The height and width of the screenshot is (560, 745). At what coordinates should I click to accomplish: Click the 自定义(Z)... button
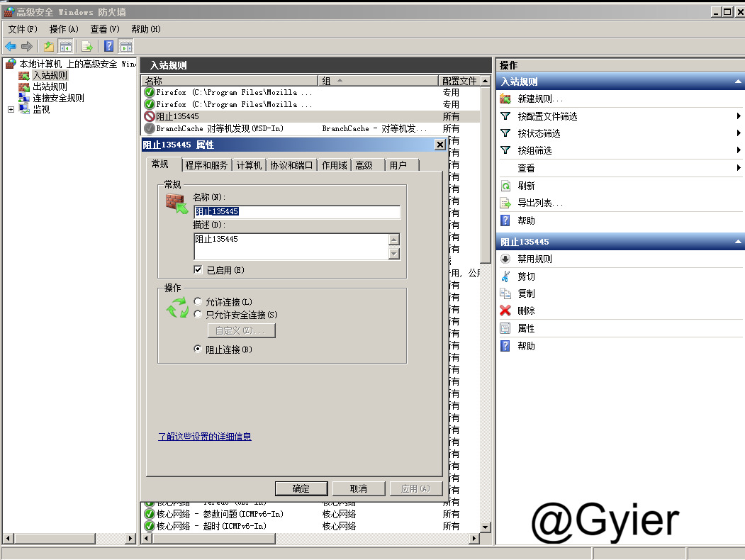coord(242,330)
